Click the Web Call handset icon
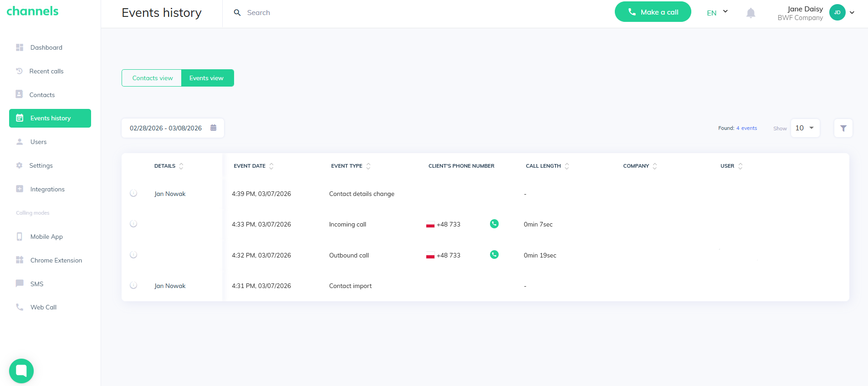Viewport: 868px width, 386px height. click(20, 307)
